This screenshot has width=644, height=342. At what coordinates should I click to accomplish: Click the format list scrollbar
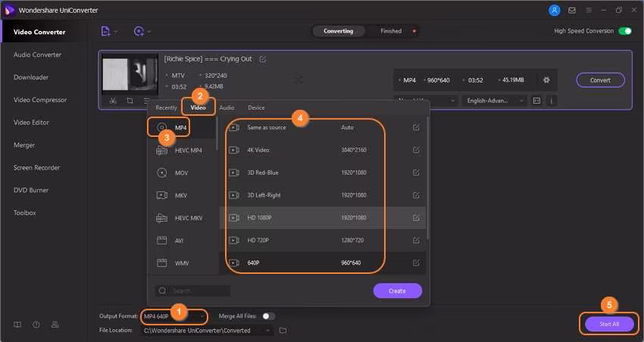pos(217,133)
